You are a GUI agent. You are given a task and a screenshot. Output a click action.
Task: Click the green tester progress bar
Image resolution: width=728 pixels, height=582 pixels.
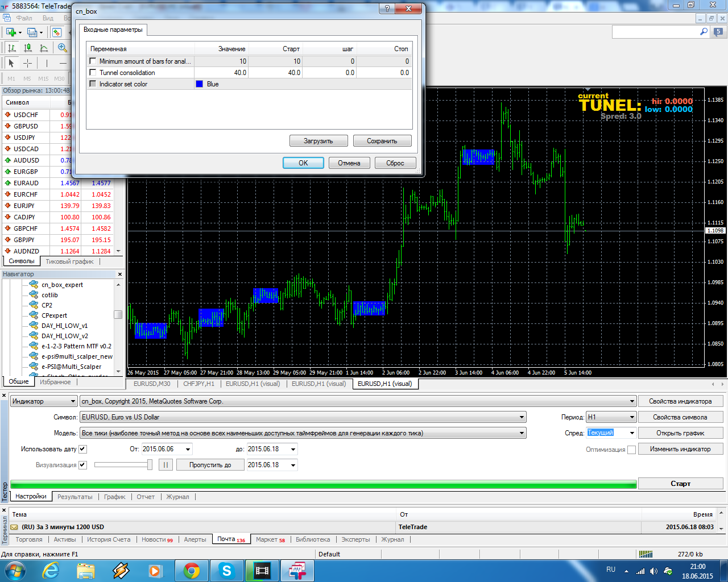point(323,484)
